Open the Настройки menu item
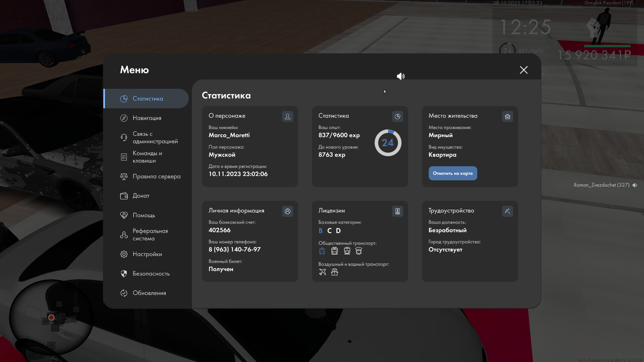The image size is (644, 362). pyautogui.click(x=147, y=254)
